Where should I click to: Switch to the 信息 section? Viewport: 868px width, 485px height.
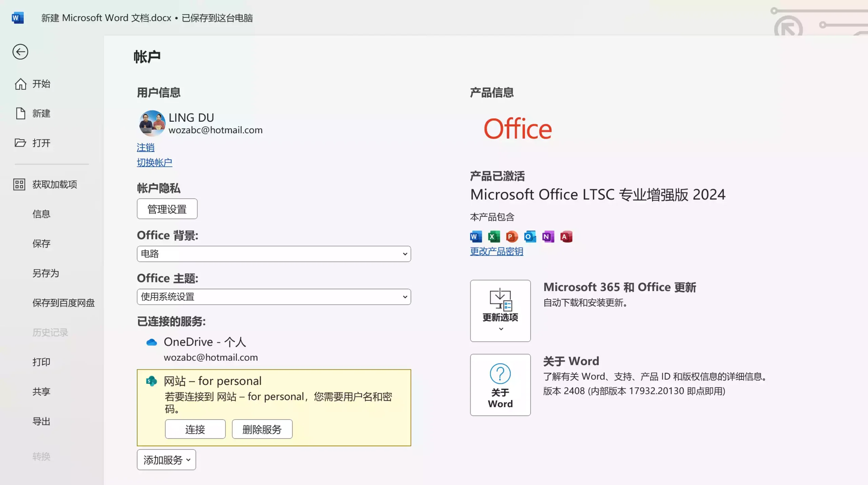pyautogui.click(x=41, y=214)
